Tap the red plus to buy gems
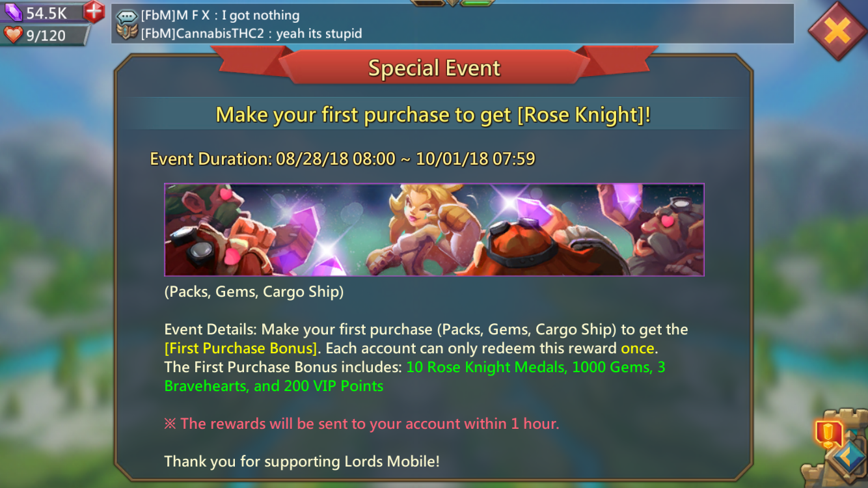868x488 pixels. pyautogui.click(x=94, y=11)
